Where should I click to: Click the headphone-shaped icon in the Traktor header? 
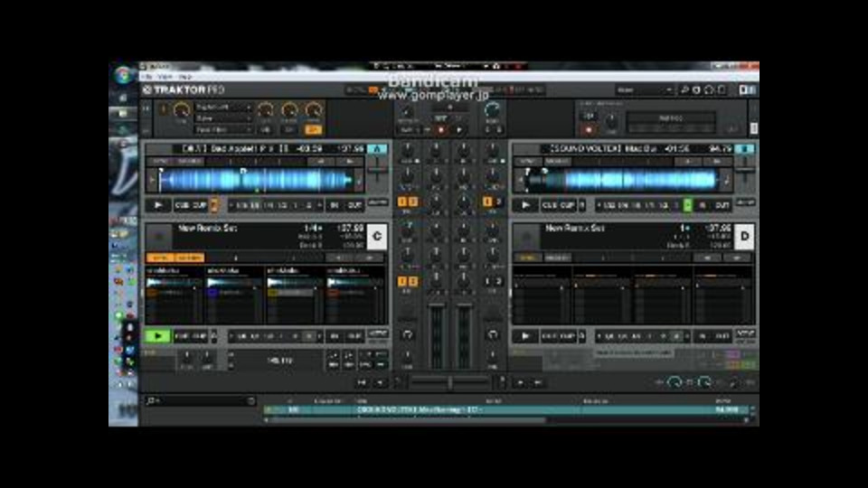pyautogui.click(x=709, y=89)
